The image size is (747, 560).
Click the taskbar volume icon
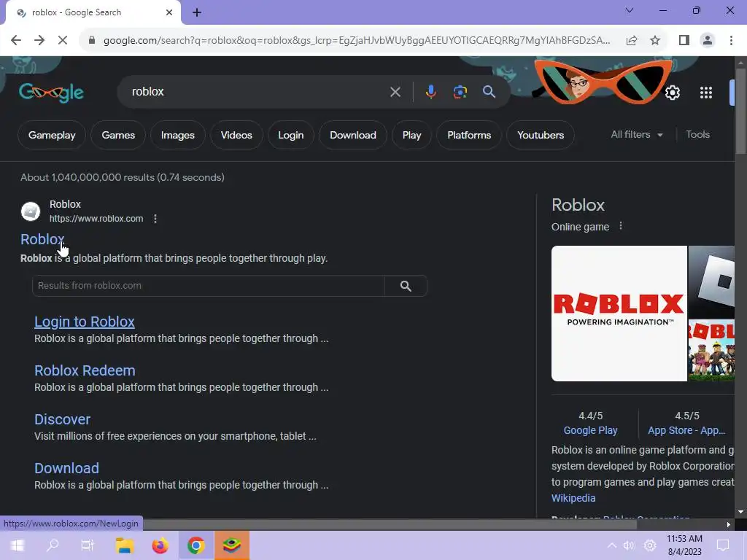629,545
